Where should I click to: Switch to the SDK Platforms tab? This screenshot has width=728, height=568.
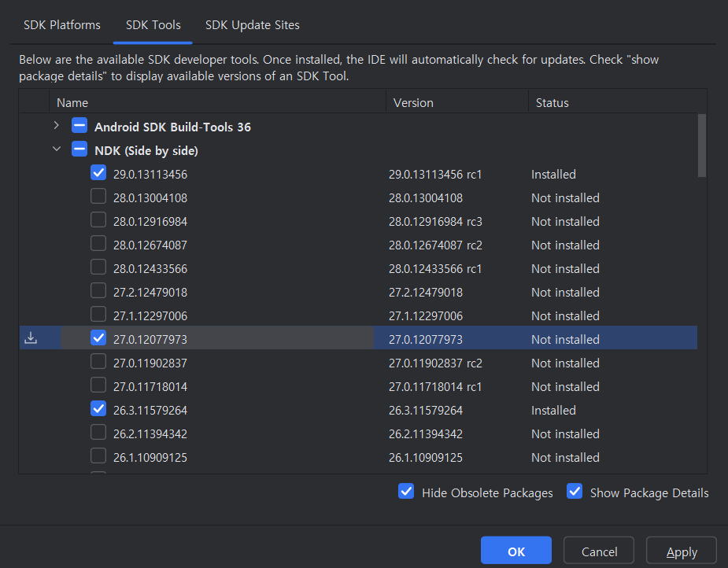pos(62,25)
